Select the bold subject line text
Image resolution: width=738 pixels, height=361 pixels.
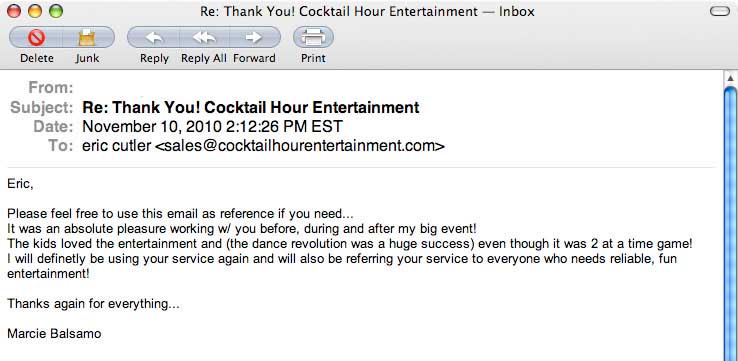coord(251,107)
